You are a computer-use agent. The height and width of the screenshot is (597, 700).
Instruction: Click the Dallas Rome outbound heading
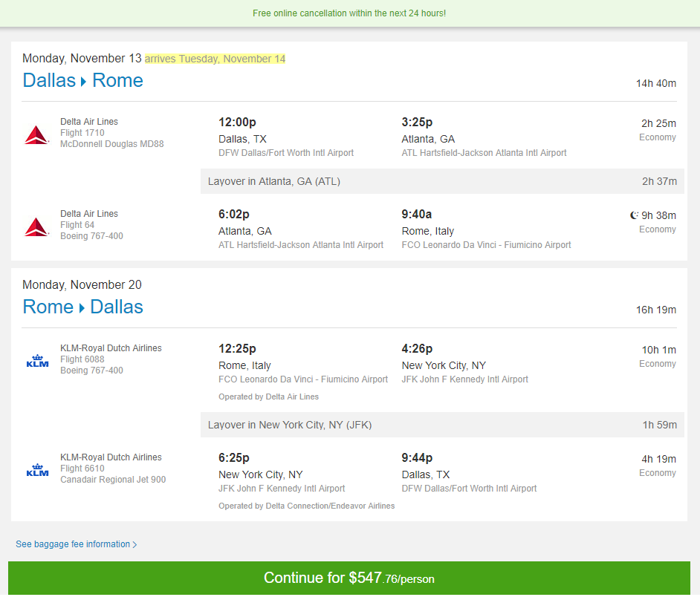pyautogui.click(x=83, y=81)
